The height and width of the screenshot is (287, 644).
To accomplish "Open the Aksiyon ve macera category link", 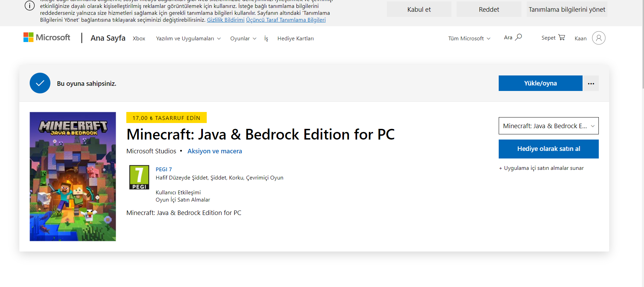I will [214, 151].
